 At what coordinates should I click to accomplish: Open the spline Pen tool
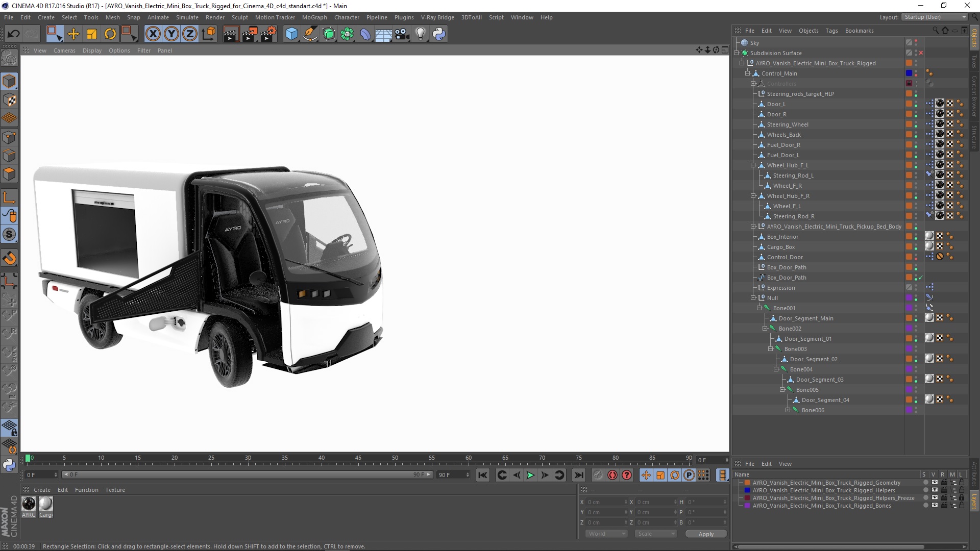[x=310, y=34]
